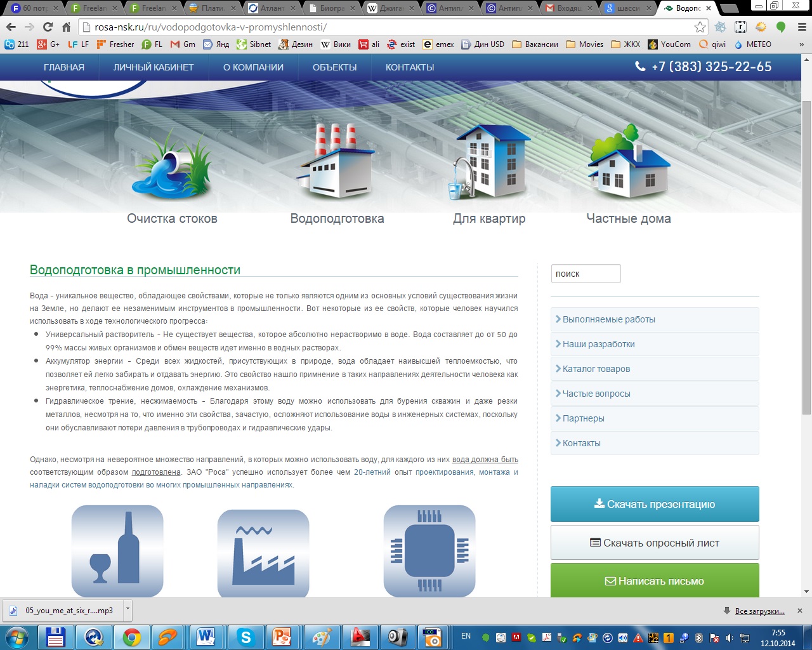Open Paint from the taskbar
This screenshot has width=812, height=650.
322,637
